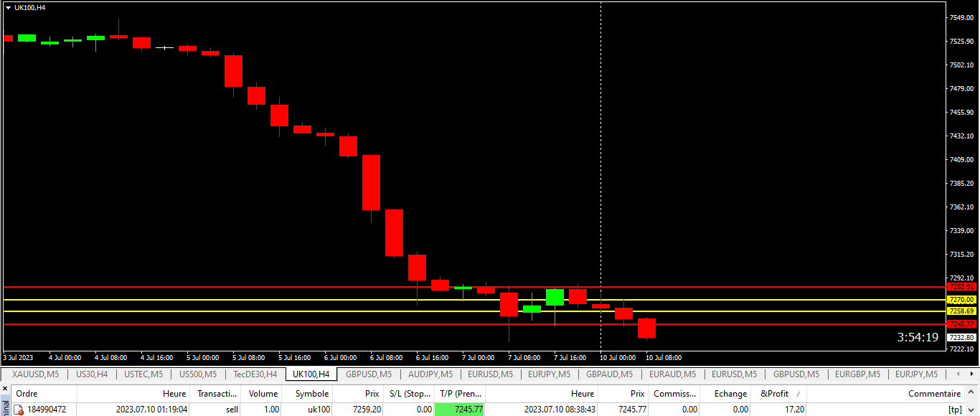This screenshot has width=980, height=416.
Task: Click the red 7282.91 price label
Action: 961,287
